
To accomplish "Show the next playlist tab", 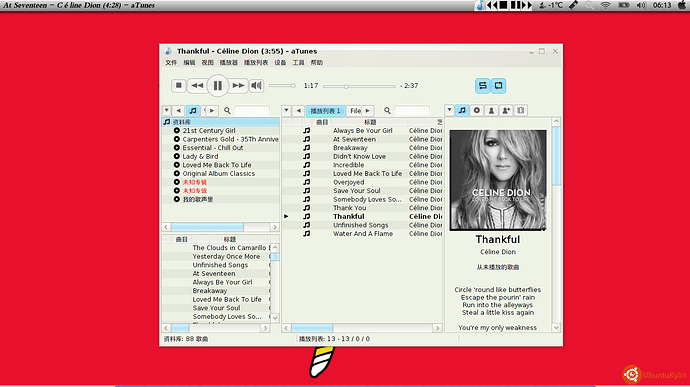I will click(368, 111).
